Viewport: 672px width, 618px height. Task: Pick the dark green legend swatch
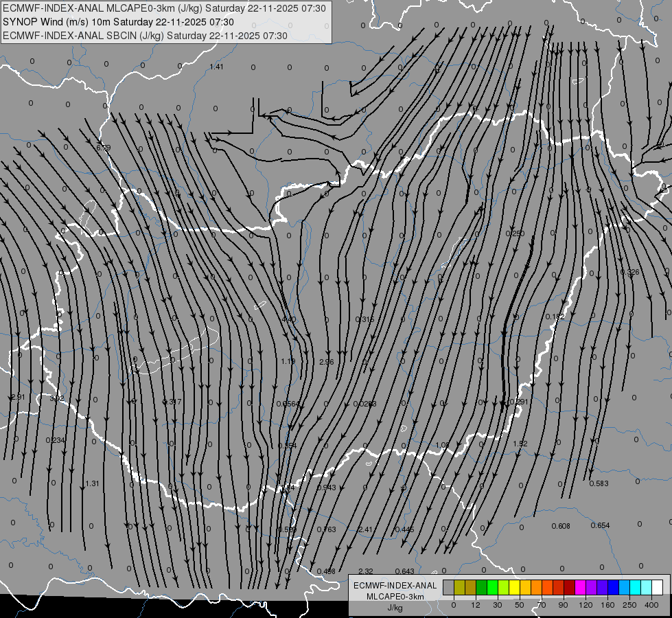pyautogui.click(x=481, y=587)
